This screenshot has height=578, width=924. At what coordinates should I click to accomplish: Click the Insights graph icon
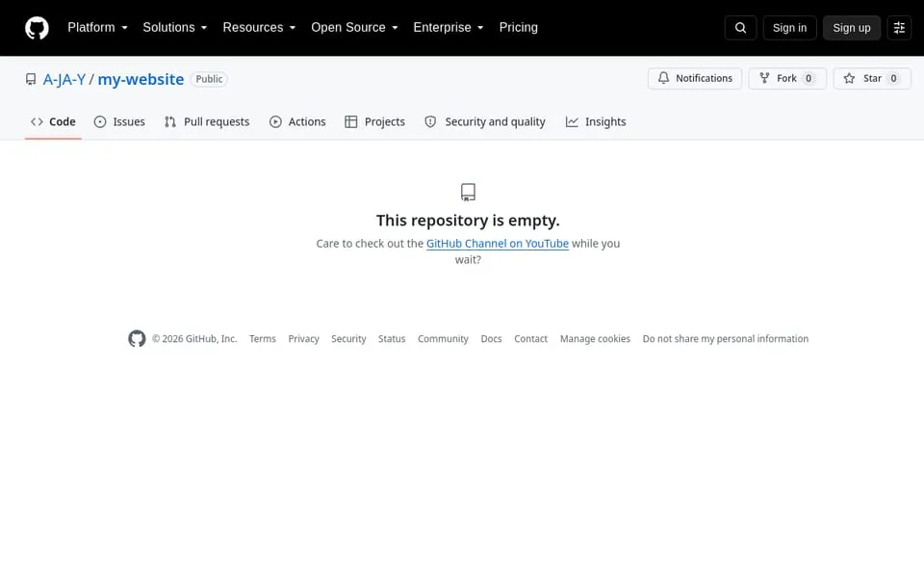tap(572, 121)
